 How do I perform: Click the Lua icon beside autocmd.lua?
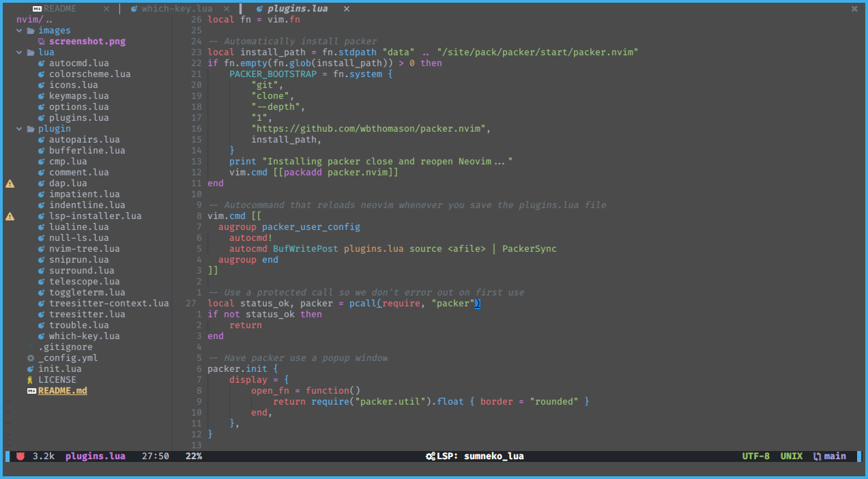pos(42,63)
